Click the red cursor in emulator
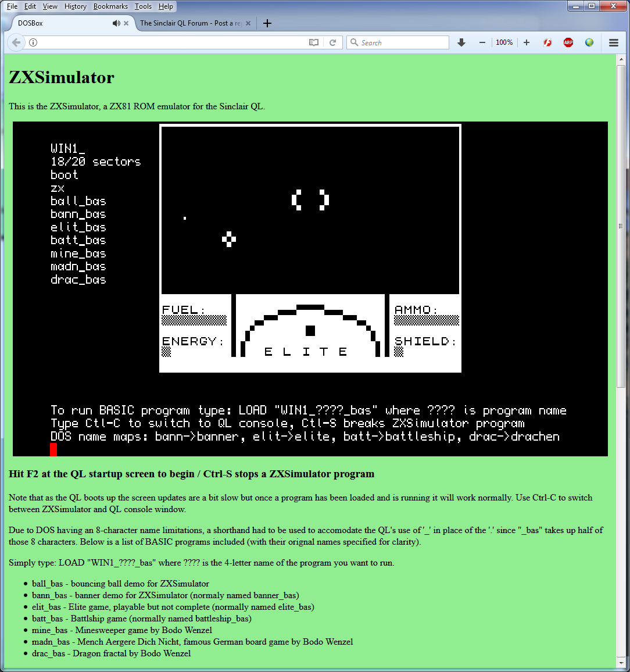 coord(53,449)
